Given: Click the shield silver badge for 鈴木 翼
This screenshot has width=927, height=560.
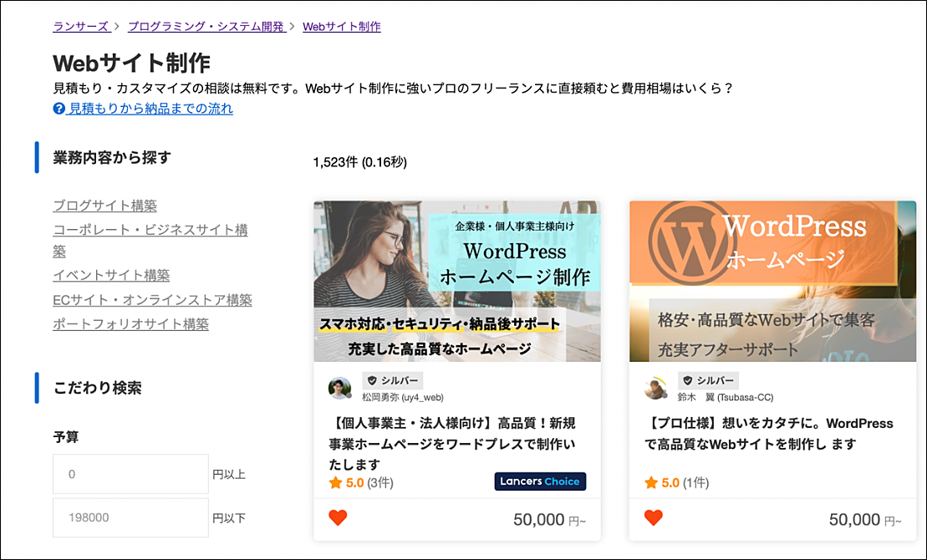Looking at the screenshot, I should coord(708,380).
